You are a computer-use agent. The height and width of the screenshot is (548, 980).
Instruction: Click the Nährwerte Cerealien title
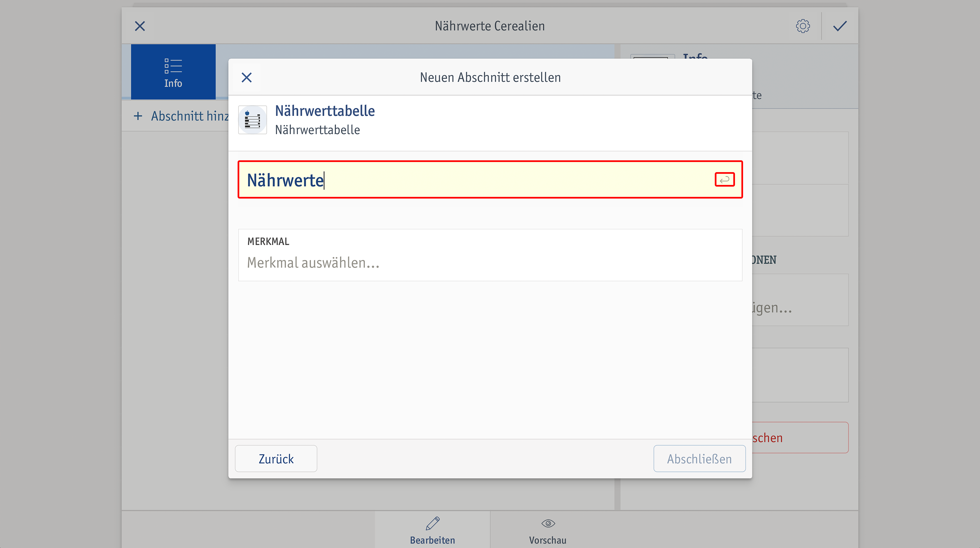(490, 26)
